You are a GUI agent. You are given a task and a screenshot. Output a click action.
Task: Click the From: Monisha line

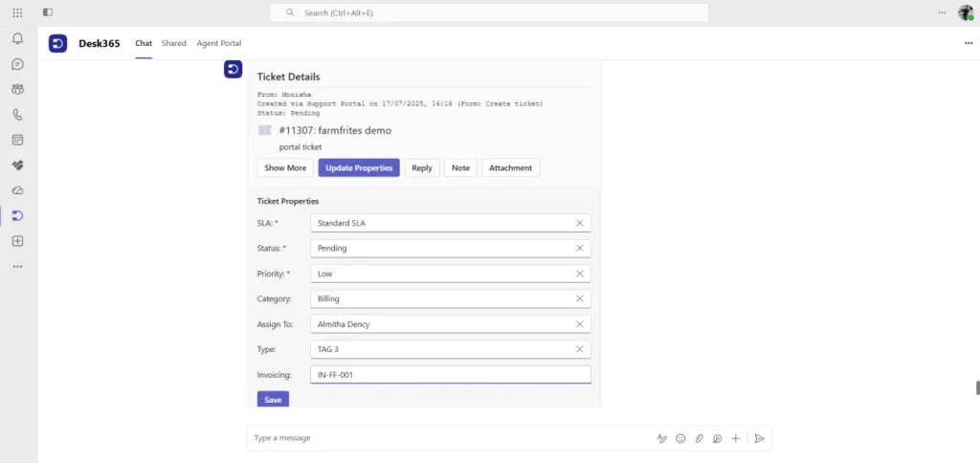[x=284, y=95]
